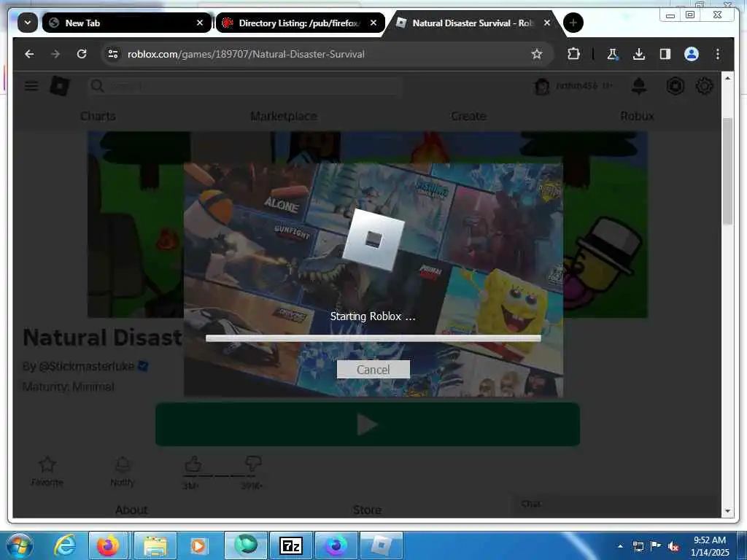Like the game with thumbs up
The image size is (747, 560).
pyautogui.click(x=193, y=464)
